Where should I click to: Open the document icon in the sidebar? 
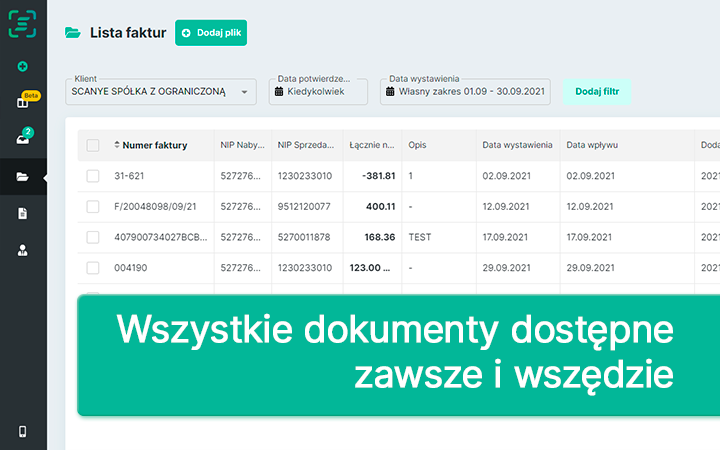tap(22, 214)
